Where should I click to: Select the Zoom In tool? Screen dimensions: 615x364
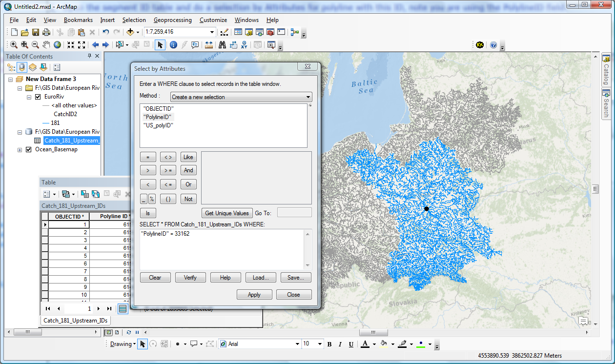pyautogui.click(x=14, y=45)
